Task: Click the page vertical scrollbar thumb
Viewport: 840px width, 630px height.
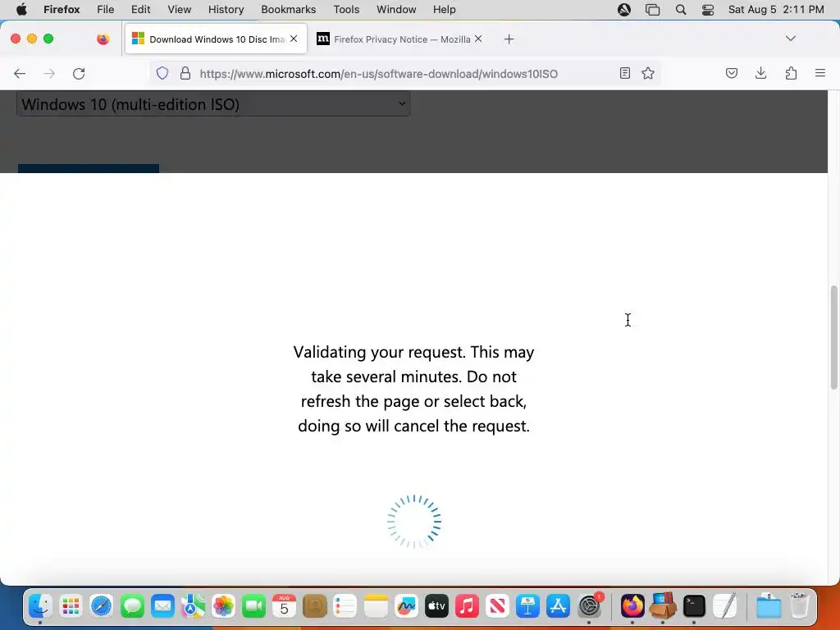Action: point(833,337)
